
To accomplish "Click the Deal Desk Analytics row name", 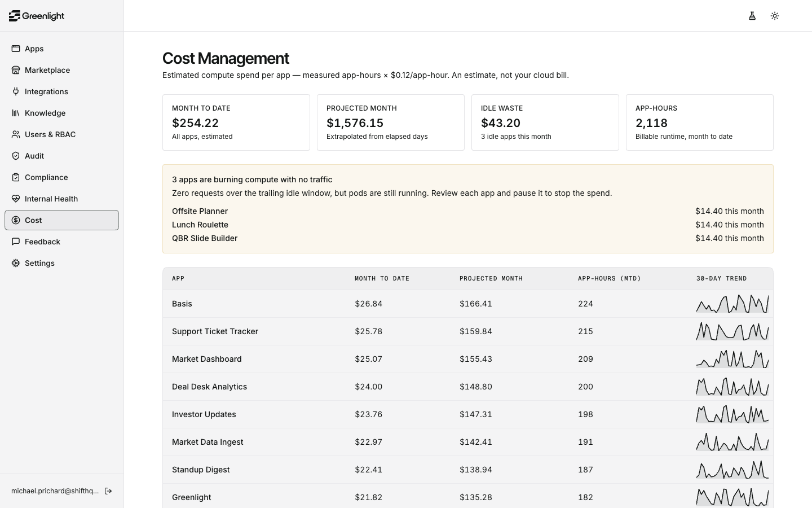I will coord(209,387).
